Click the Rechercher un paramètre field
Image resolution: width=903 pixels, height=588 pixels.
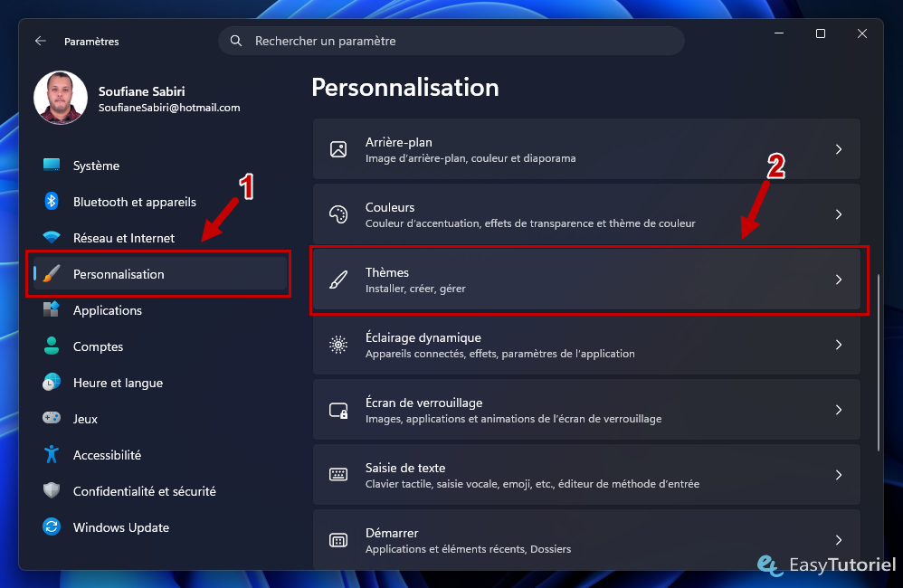point(451,41)
